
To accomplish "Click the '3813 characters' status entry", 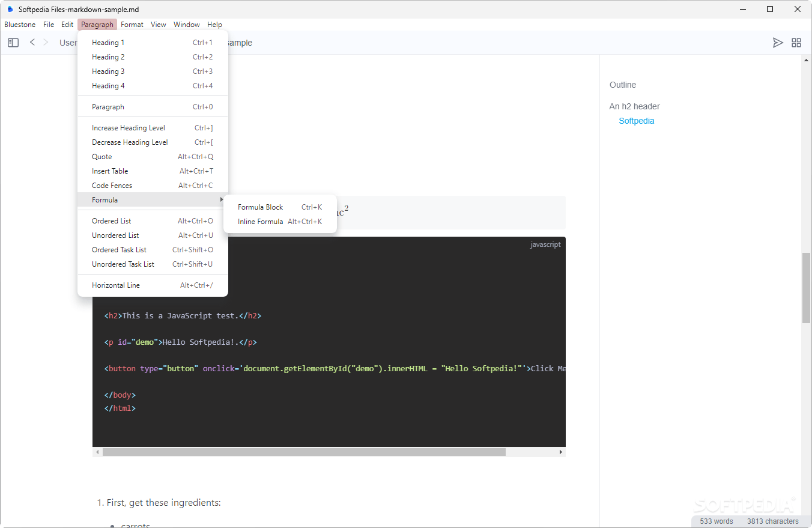I will tap(772, 521).
